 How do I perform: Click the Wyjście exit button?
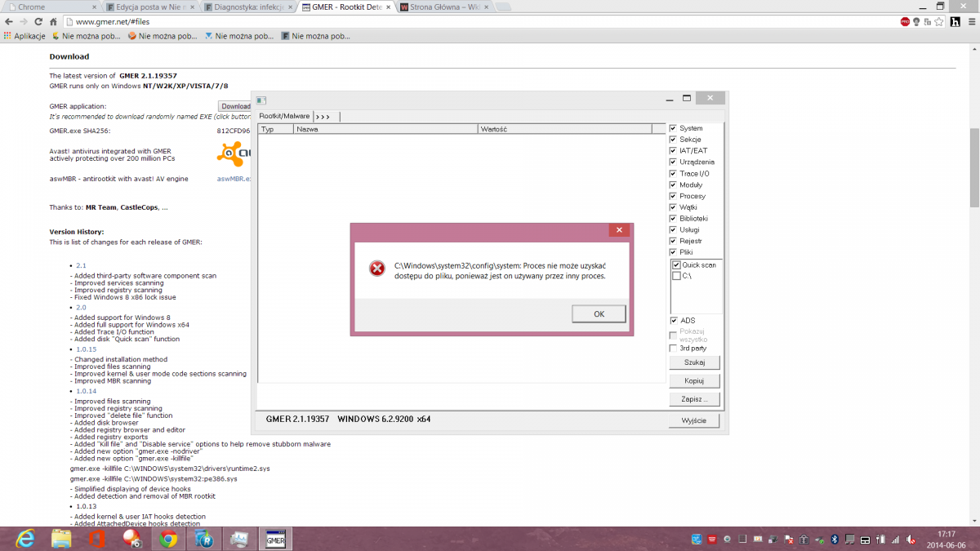694,420
